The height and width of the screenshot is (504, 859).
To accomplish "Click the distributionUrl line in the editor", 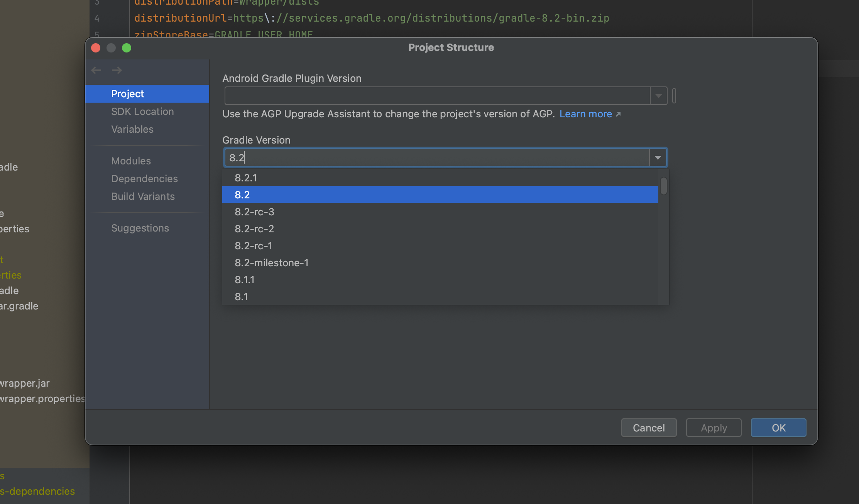I will click(x=372, y=18).
